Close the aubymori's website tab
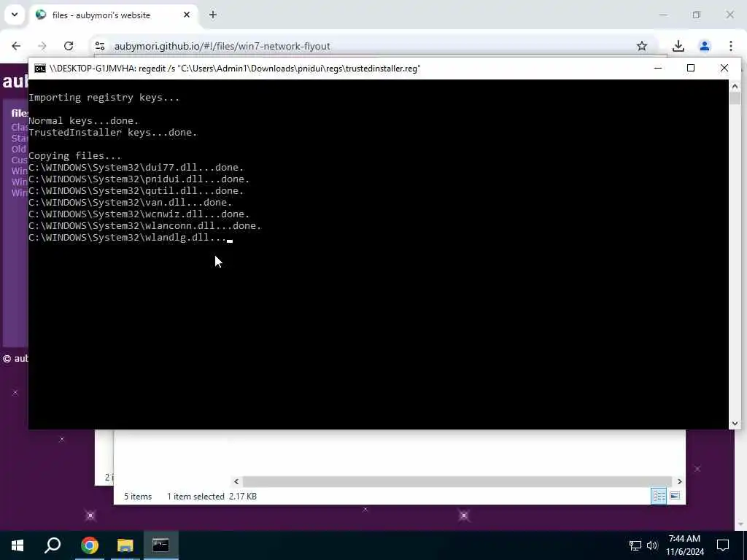The image size is (747, 560). coord(187,15)
